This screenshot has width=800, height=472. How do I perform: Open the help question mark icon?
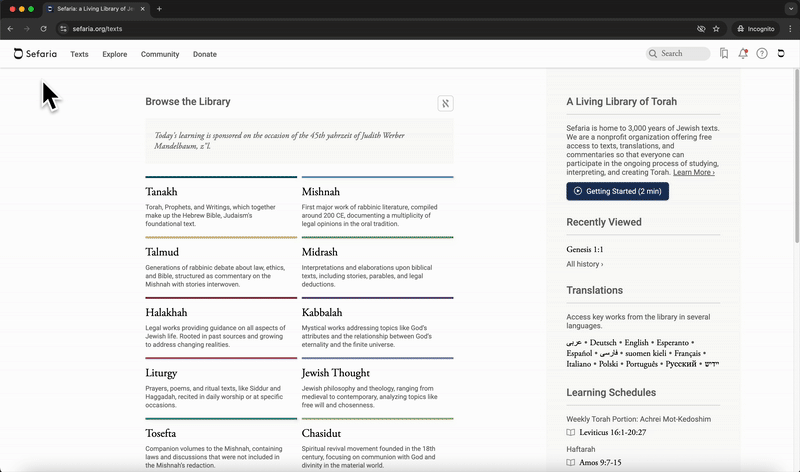tap(762, 54)
